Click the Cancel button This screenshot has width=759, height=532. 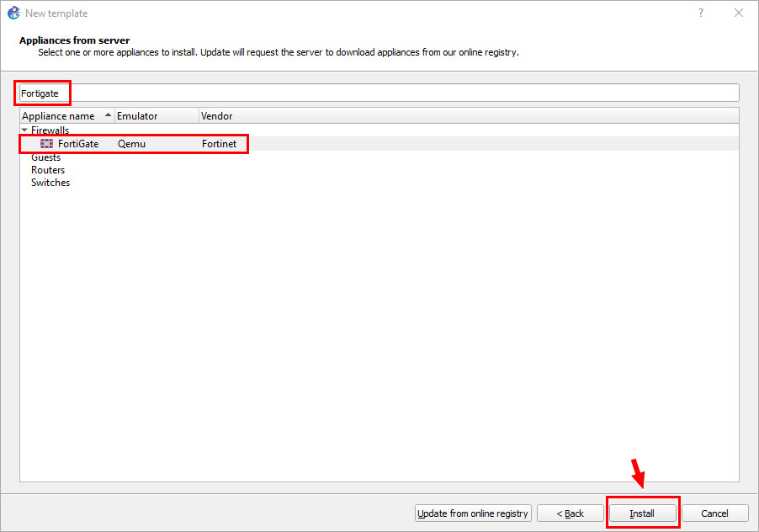pos(714,513)
